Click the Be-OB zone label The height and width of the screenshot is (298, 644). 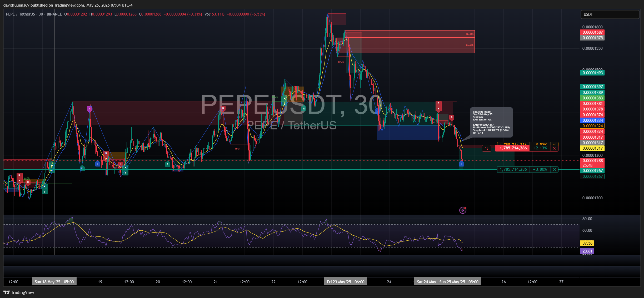470,34
